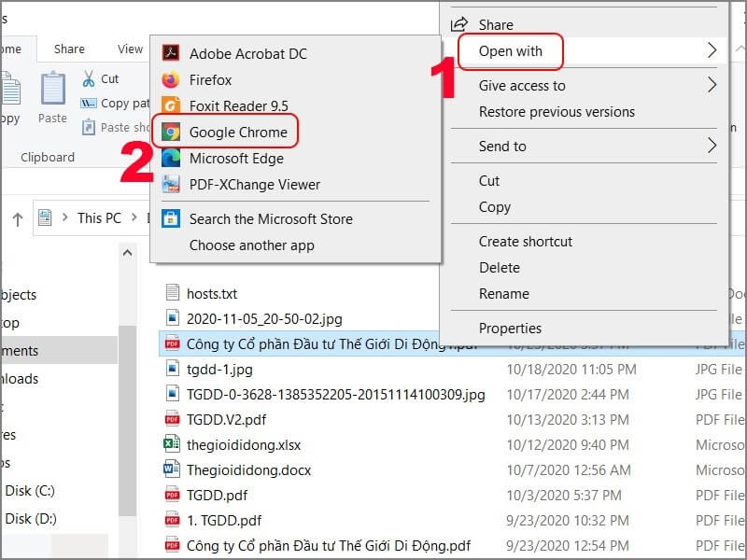Select thegioididong.xlsx file name
747x560 pixels.
tap(244, 445)
